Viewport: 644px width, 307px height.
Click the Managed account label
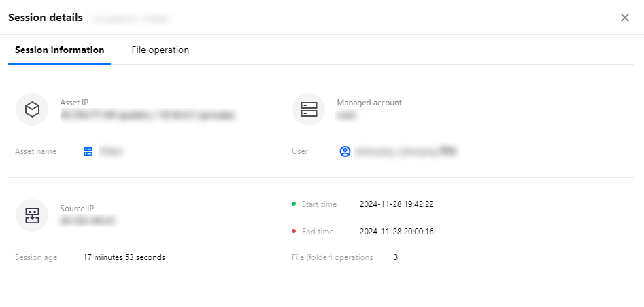click(369, 103)
